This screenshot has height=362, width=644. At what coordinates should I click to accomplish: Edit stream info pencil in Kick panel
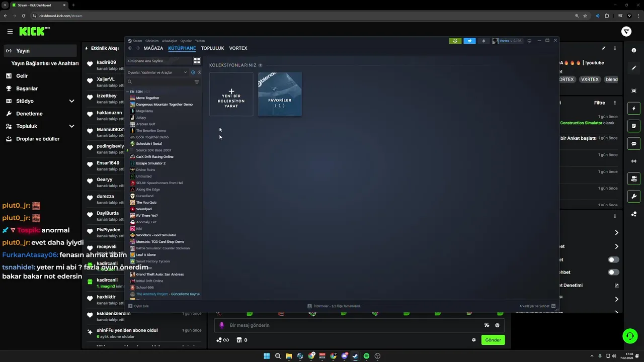tap(603, 49)
